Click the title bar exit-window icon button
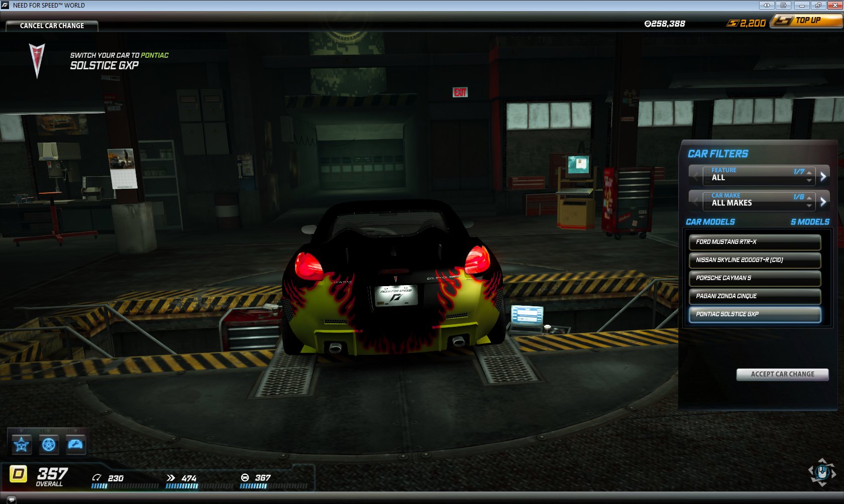This screenshot has width=844, height=504. tap(784, 5)
